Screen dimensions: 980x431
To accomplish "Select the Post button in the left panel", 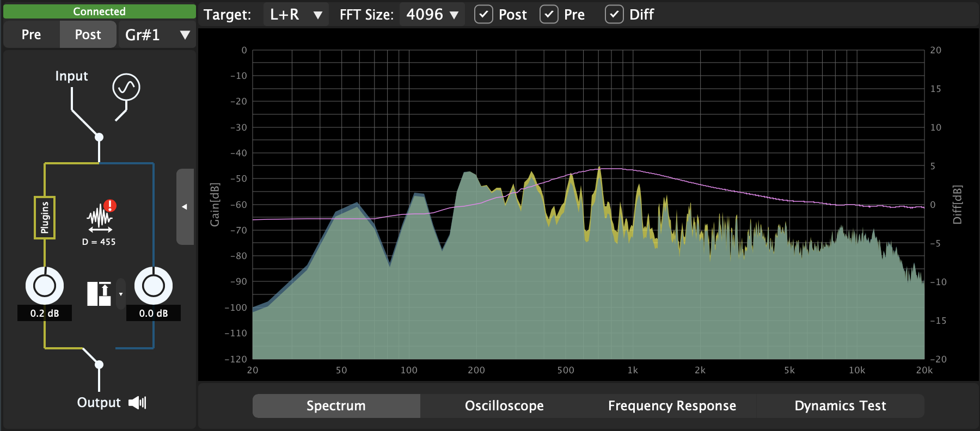I will click(88, 35).
